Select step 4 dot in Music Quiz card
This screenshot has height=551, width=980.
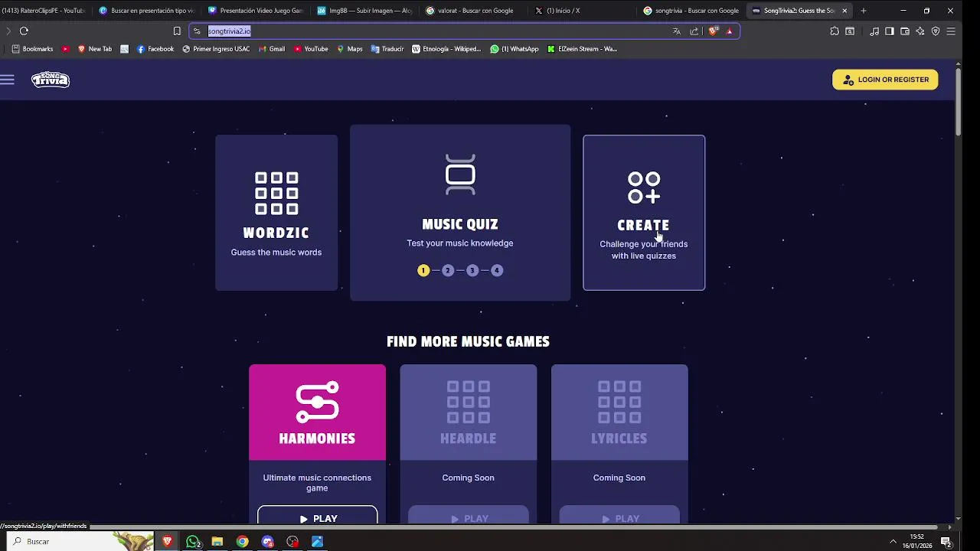(x=497, y=270)
